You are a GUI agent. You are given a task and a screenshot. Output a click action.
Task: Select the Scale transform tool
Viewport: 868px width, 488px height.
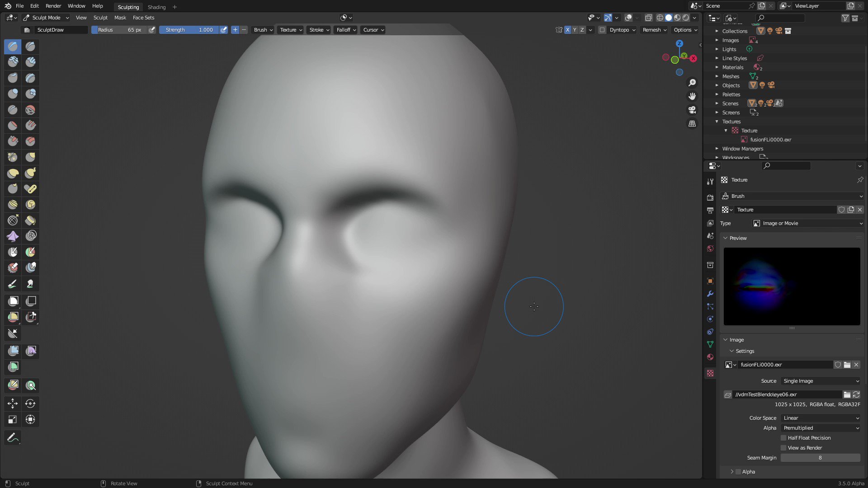coord(13,420)
